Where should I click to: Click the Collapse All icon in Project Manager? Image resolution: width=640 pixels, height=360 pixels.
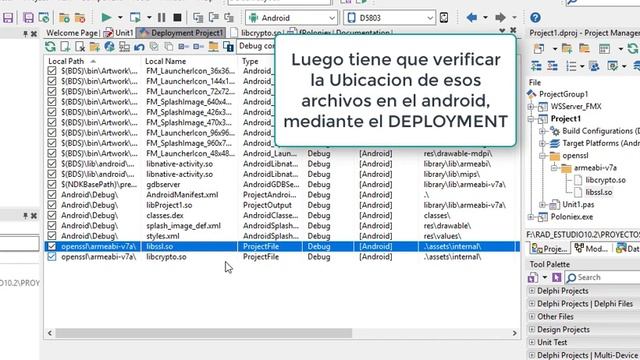coord(552,66)
